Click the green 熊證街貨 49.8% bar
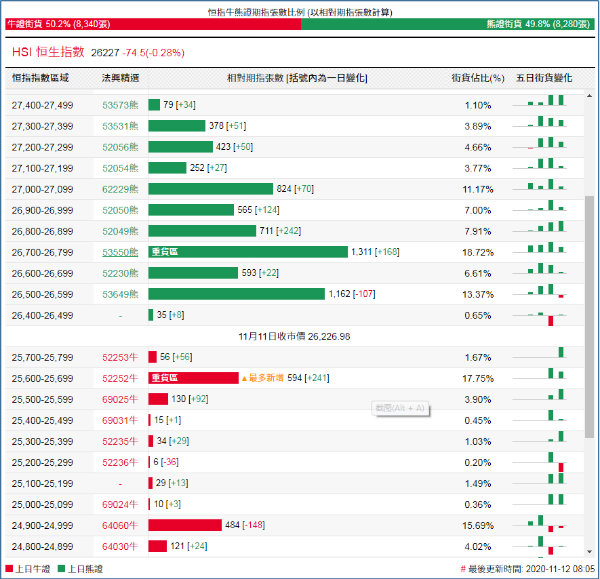Viewport: 600px width, 579px height. (x=448, y=24)
